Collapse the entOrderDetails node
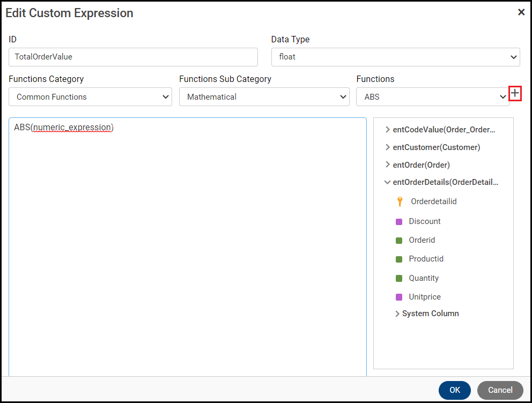 (387, 182)
